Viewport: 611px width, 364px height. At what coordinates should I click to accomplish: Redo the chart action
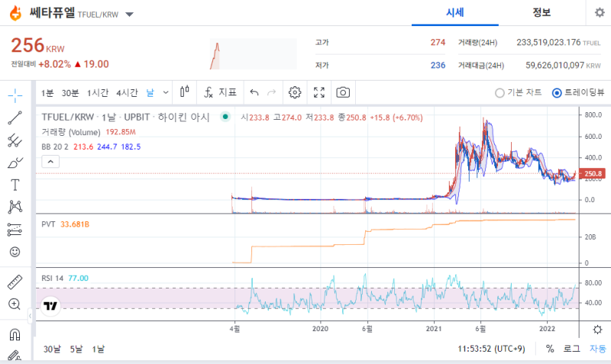point(272,92)
